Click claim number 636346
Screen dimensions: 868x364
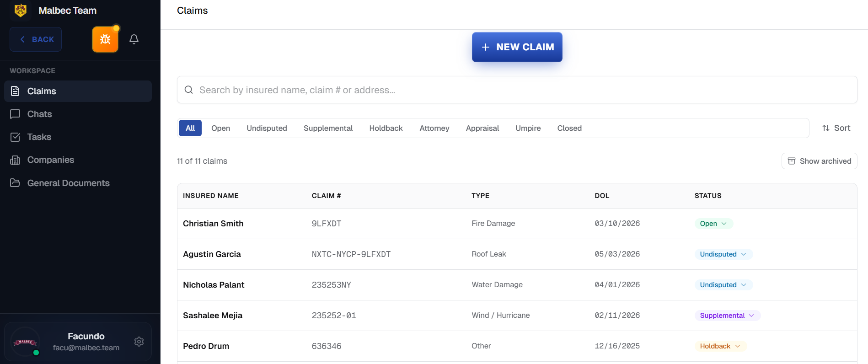tap(327, 346)
